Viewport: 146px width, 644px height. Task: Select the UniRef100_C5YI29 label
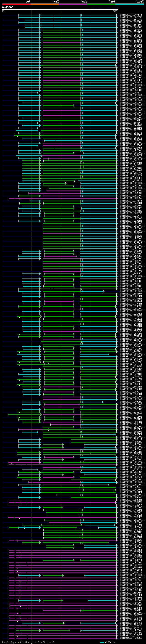(131, 289)
